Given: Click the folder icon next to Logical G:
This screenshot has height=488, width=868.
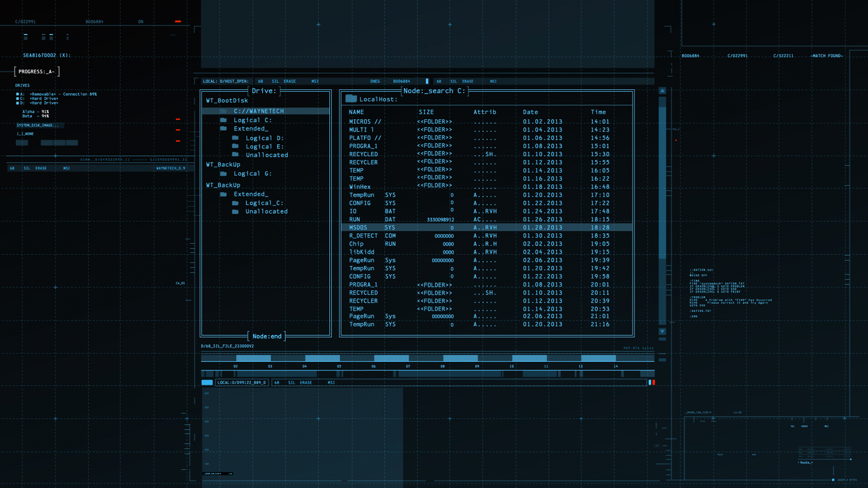Looking at the screenshot, I should pos(223,174).
